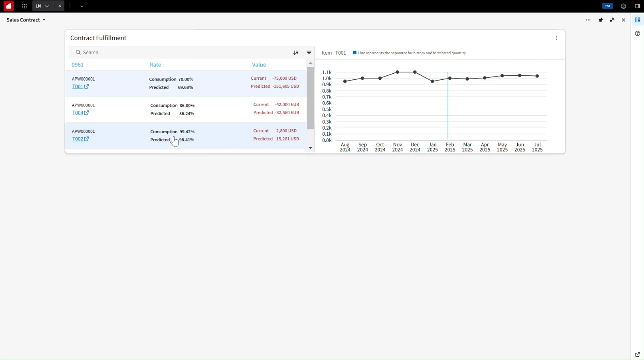Open the tab list dropdown chevron
The image size is (644, 360).
(x=82, y=6)
